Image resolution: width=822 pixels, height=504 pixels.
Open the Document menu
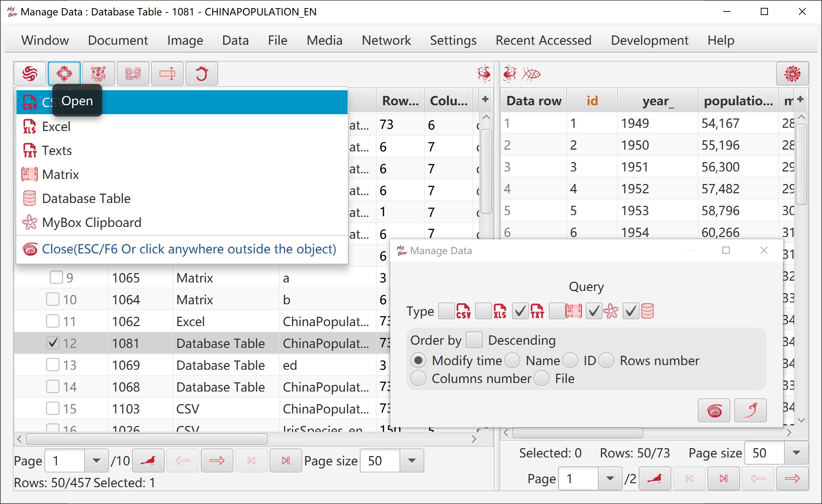click(118, 40)
